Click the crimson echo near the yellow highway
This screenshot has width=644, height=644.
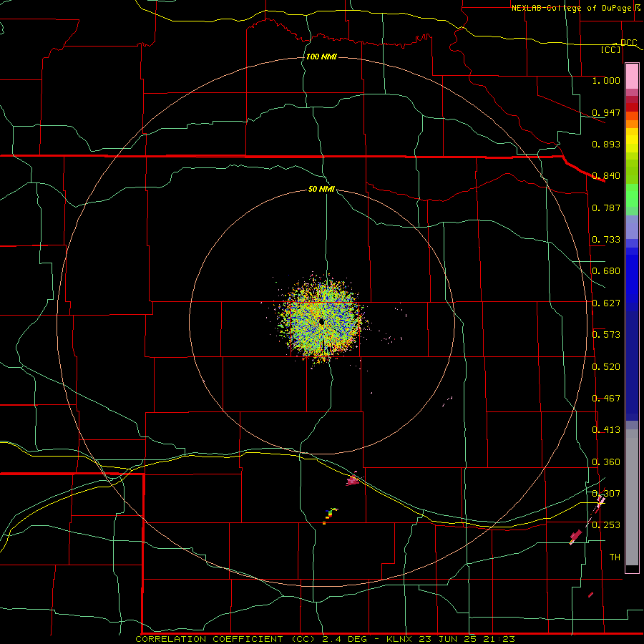tap(352, 480)
